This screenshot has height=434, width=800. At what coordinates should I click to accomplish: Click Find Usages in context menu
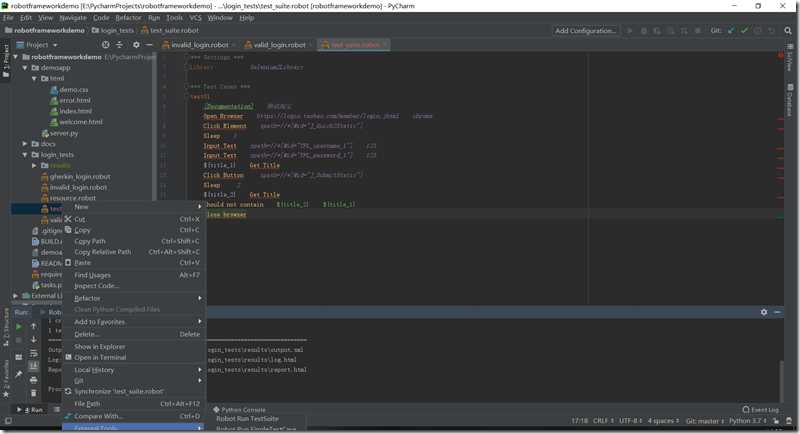[x=133, y=275]
